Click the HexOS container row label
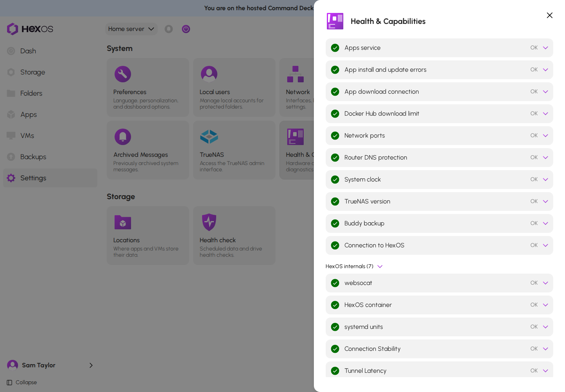 (368, 305)
